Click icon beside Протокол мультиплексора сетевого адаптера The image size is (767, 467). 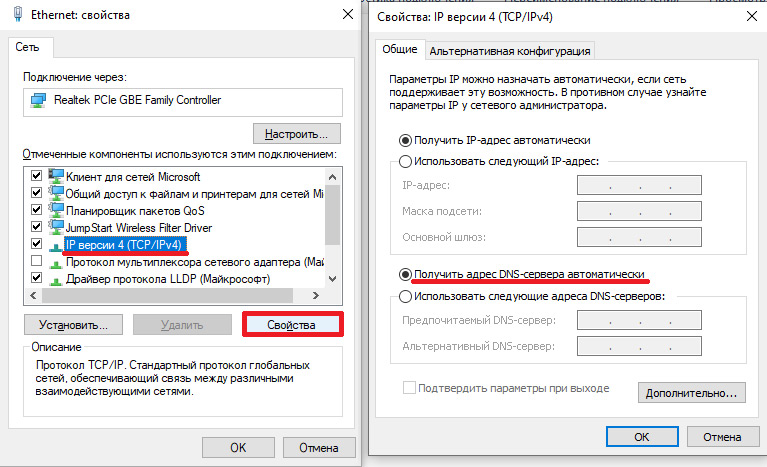56,264
